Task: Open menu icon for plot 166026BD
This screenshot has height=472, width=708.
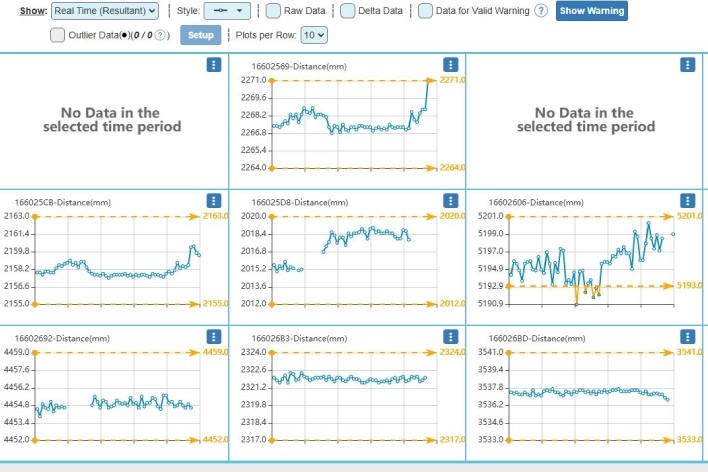Action: (687, 338)
